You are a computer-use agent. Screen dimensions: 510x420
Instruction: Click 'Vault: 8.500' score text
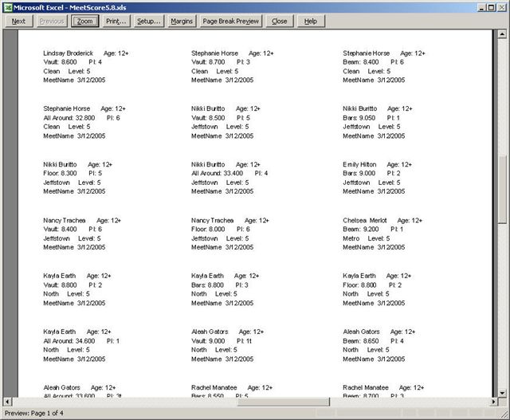208,118
